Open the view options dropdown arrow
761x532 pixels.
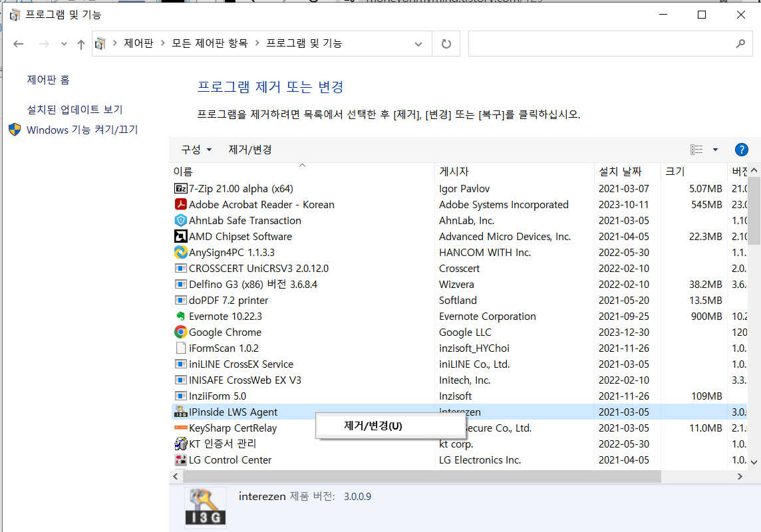click(x=714, y=149)
